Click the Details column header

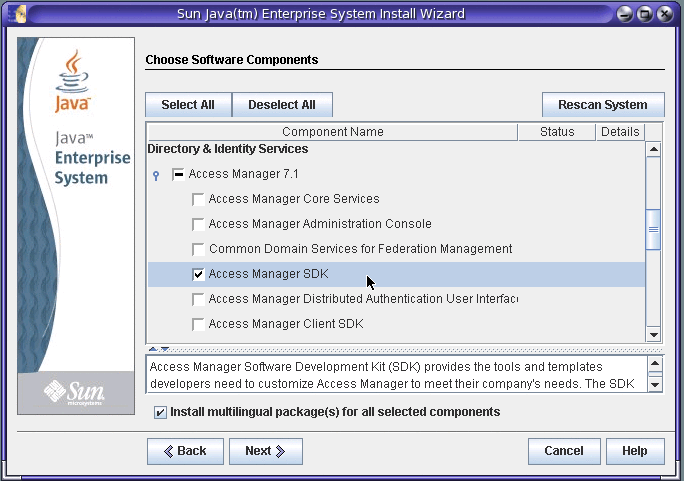pos(620,132)
